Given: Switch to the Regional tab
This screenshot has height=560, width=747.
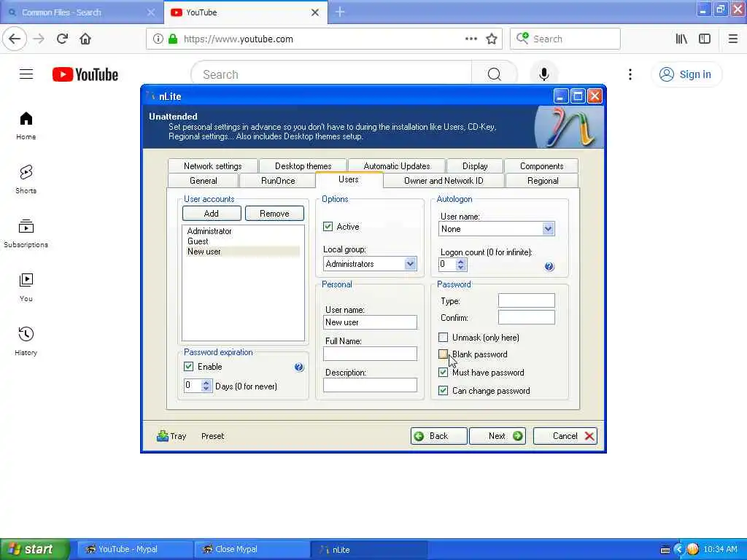Looking at the screenshot, I should (x=543, y=181).
